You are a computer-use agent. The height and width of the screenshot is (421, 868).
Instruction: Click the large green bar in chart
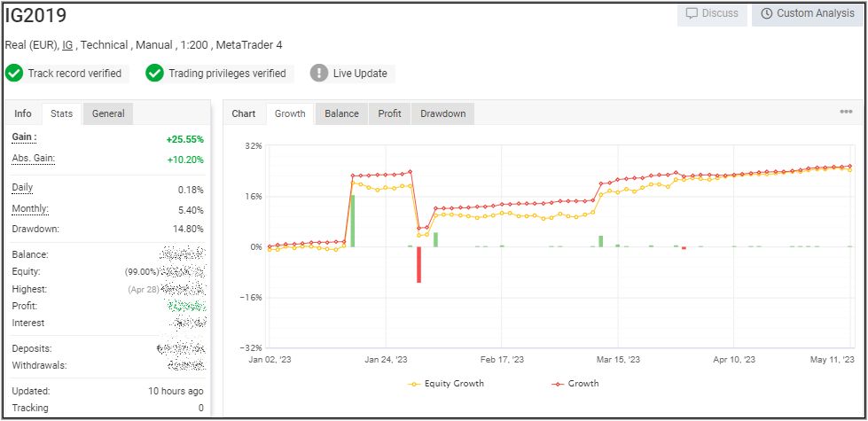coord(352,221)
